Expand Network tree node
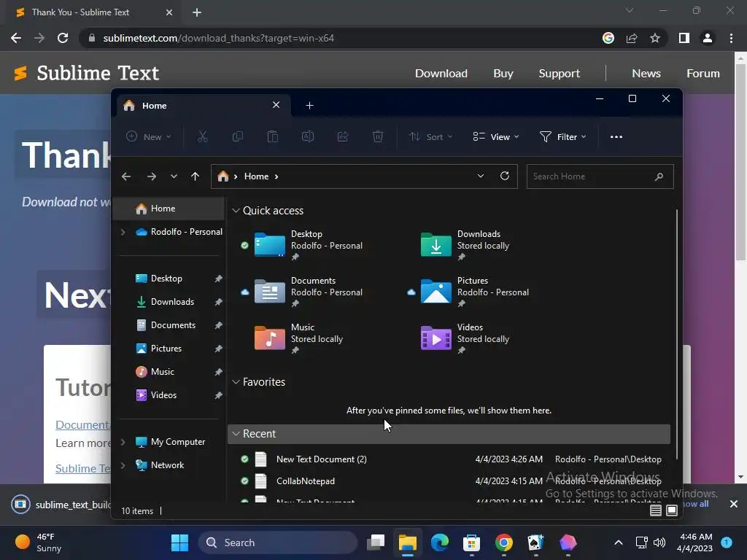747x560 pixels. click(123, 465)
